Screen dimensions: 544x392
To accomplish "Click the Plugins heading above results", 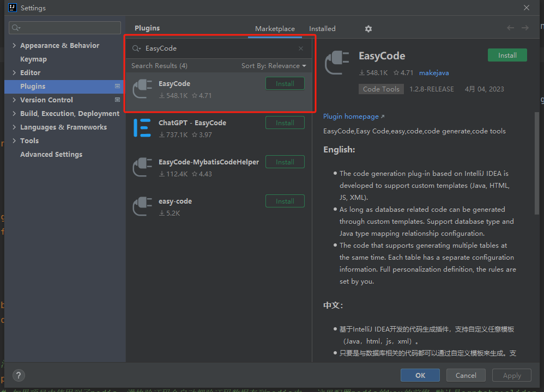I will [x=147, y=28].
